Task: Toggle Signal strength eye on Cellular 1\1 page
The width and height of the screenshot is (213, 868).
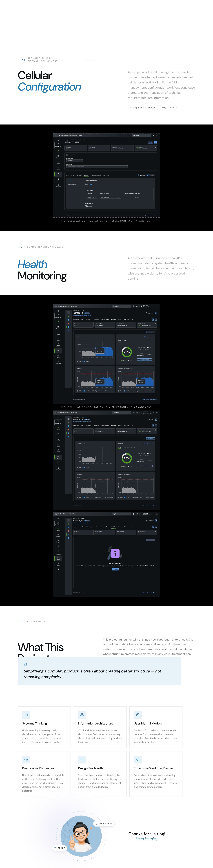Action: point(155,147)
